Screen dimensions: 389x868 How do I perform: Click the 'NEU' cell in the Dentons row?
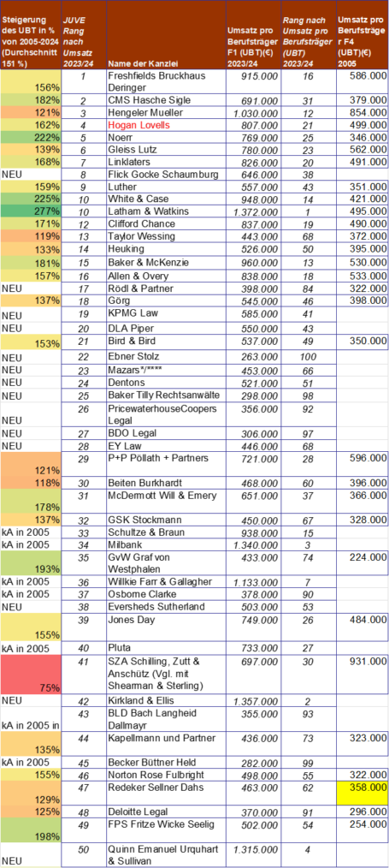[x=31, y=382]
